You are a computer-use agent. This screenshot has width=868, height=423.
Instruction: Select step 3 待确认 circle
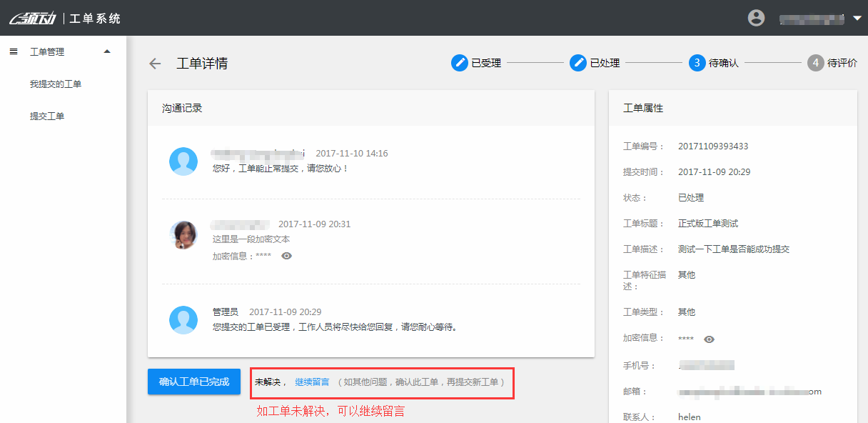tap(697, 63)
